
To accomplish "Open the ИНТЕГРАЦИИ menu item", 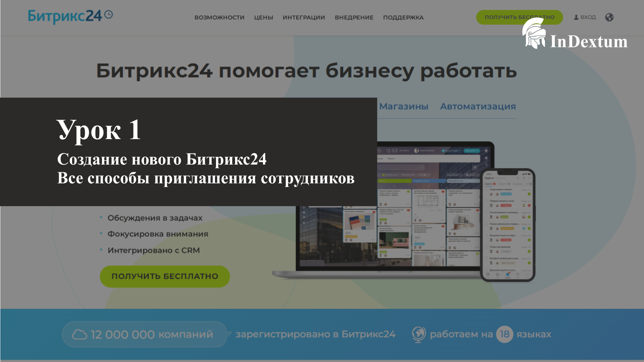I will point(304,17).
